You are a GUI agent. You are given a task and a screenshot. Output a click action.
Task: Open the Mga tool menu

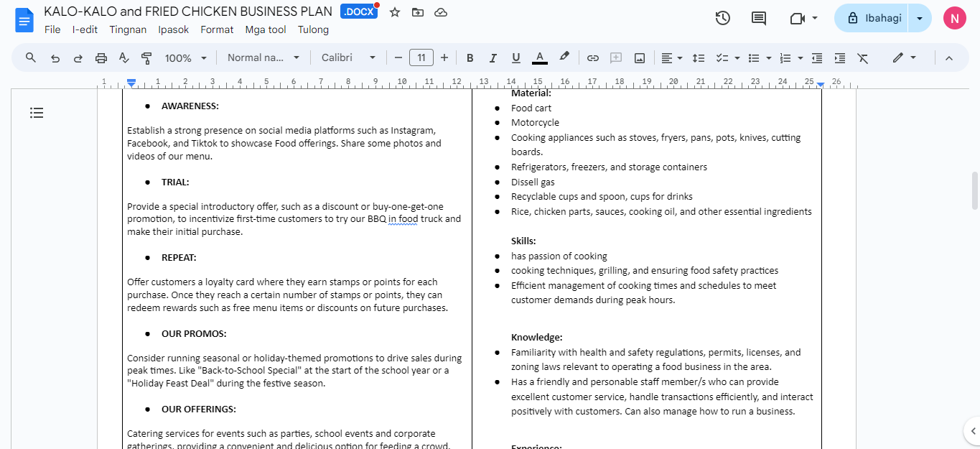coord(266,29)
